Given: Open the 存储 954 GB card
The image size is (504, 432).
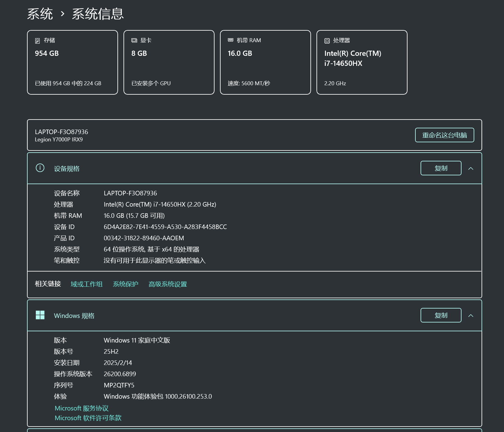Looking at the screenshot, I should 73,62.
